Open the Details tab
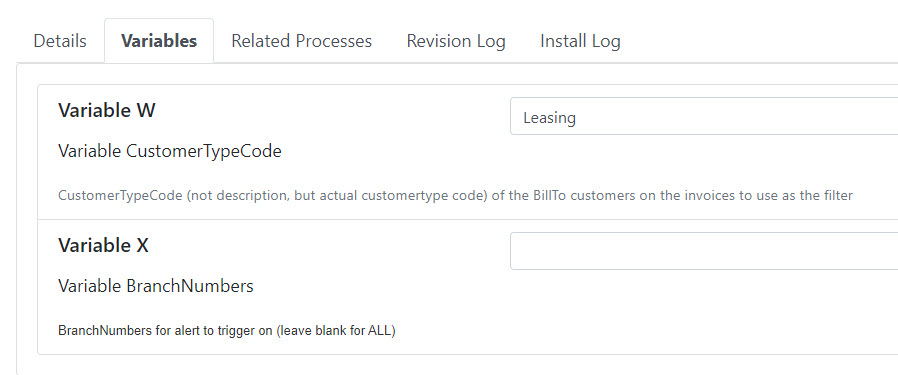This screenshot has height=375, width=898. [60, 41]
